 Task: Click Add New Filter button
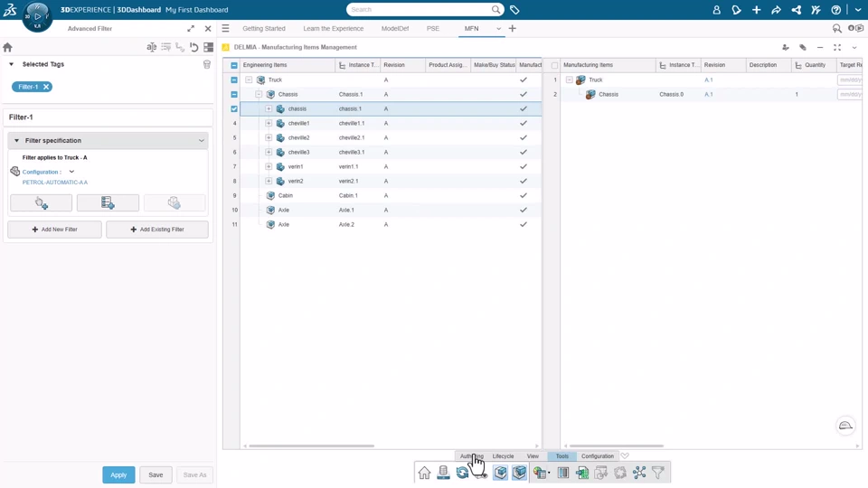pos(55,229)
